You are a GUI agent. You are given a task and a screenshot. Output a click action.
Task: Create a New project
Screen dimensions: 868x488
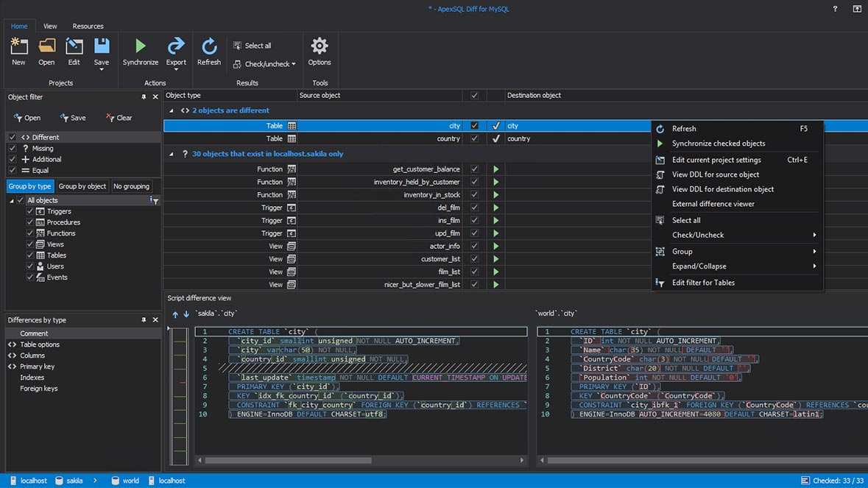pos(18,50)
